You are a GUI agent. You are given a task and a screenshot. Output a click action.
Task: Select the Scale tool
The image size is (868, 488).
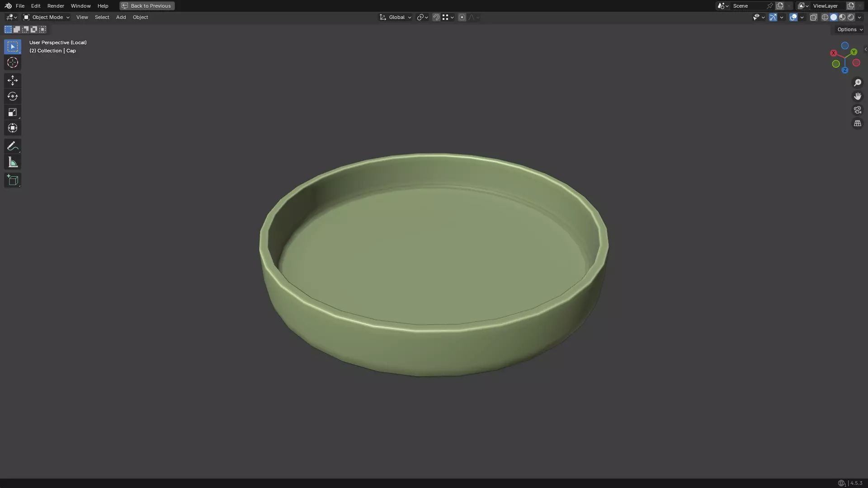12,112
